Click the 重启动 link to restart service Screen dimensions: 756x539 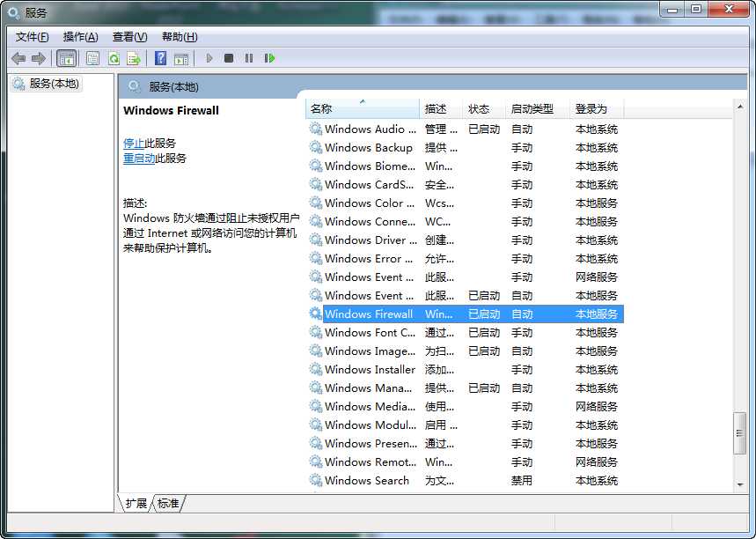click(x=139, y=159)
